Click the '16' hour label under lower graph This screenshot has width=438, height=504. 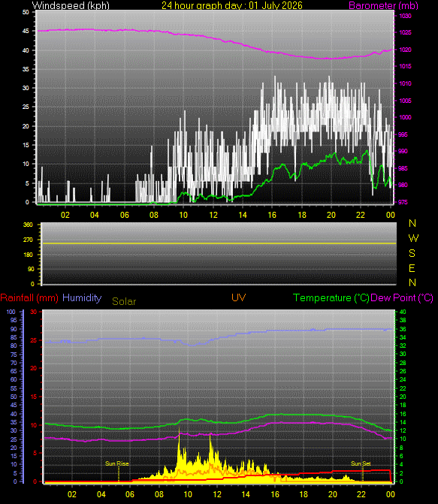(275, 494)
